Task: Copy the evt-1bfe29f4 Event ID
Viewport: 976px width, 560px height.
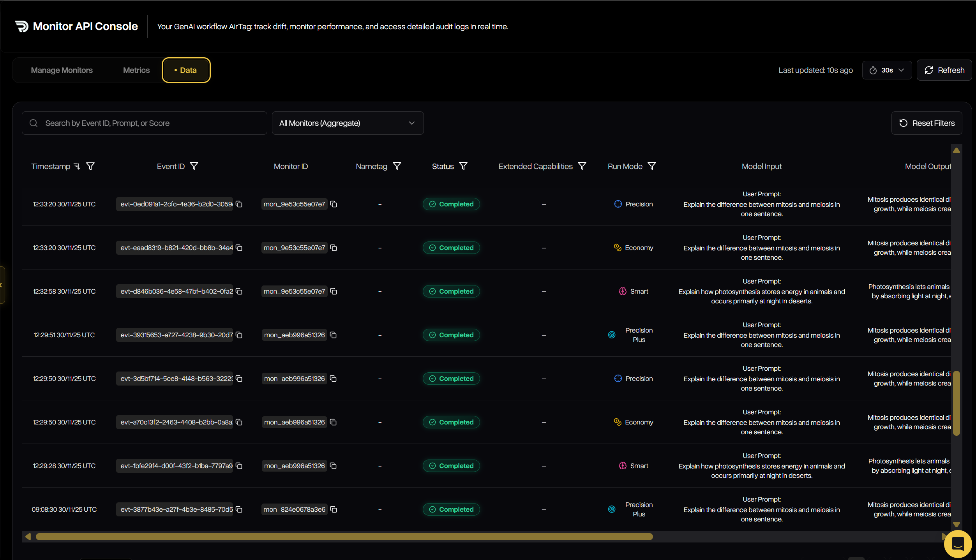Action: (239, 466)
